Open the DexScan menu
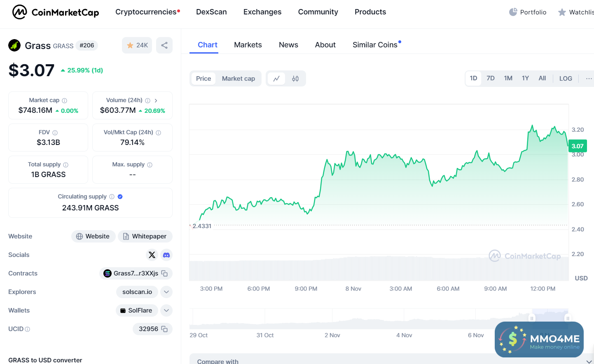The height and width of the screenshot is (364, 594). [211, 12]
